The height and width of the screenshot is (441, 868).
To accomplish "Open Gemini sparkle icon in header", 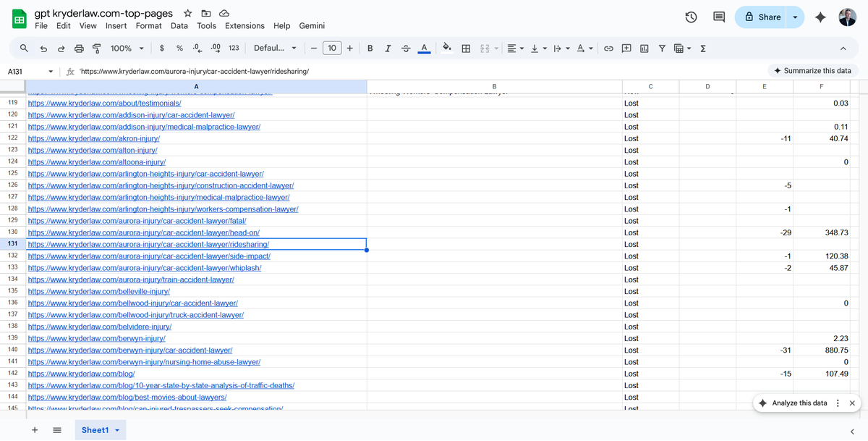I will (820, 17).
